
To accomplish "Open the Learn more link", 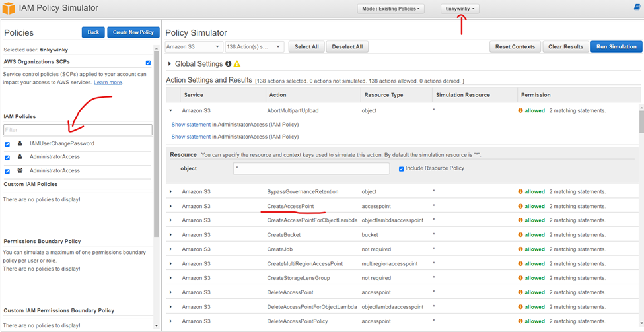I will pos(108,82).
